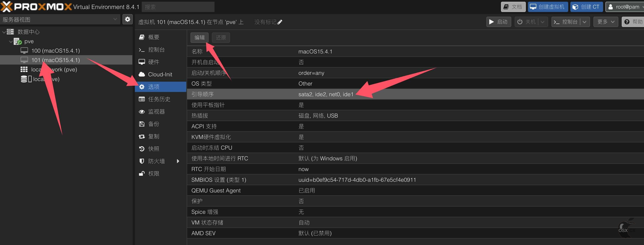
Task: Open the Snapshots section
Action: 161,149
